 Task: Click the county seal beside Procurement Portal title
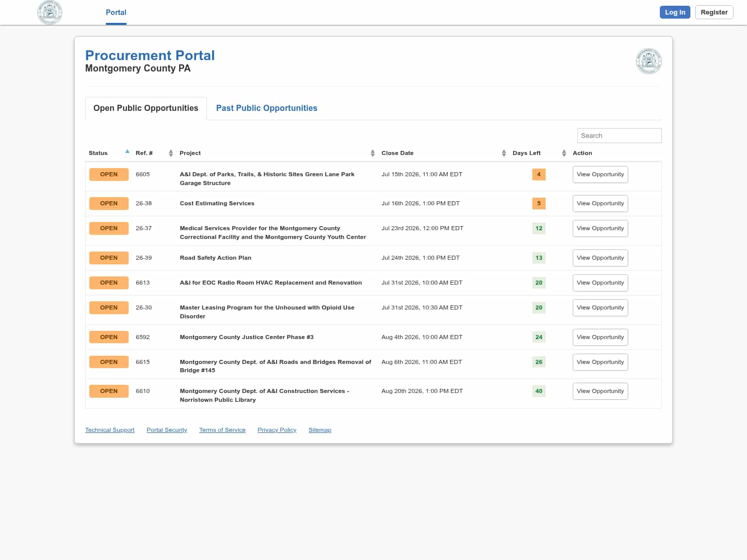point(648,61)
